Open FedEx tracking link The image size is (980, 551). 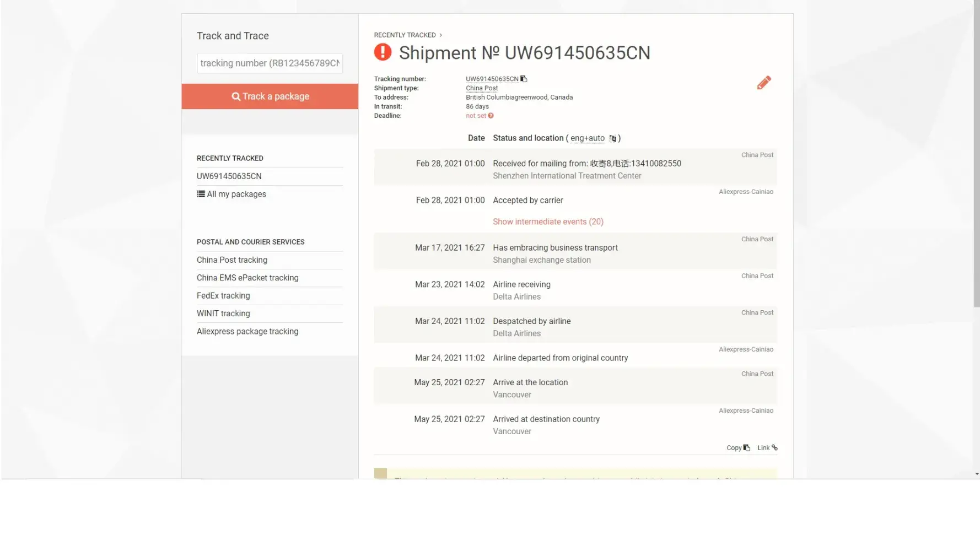(x=223, y=296)
